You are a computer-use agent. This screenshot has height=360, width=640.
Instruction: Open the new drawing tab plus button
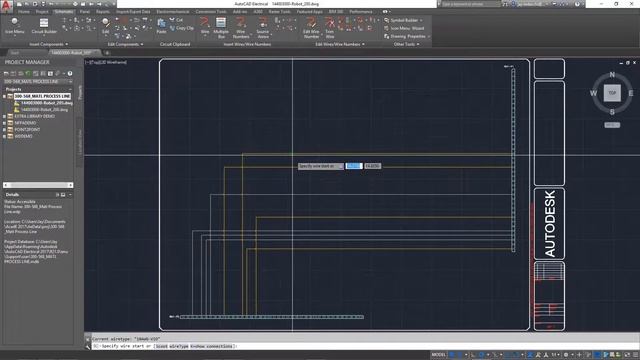pyautogui.click(x=107, y=53)
